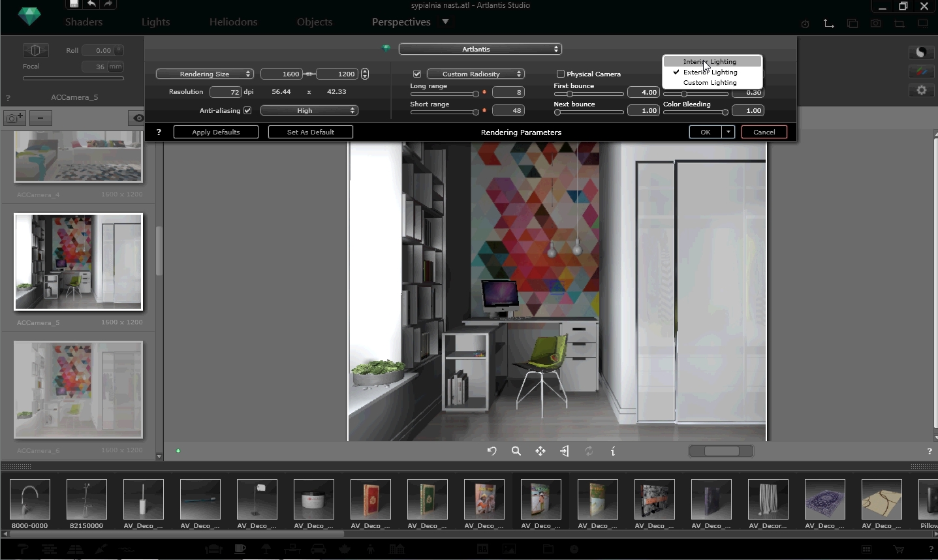Select Interior Lighting from the popup menu
Viewport: 938px width, 560px height.
(710, 61)
